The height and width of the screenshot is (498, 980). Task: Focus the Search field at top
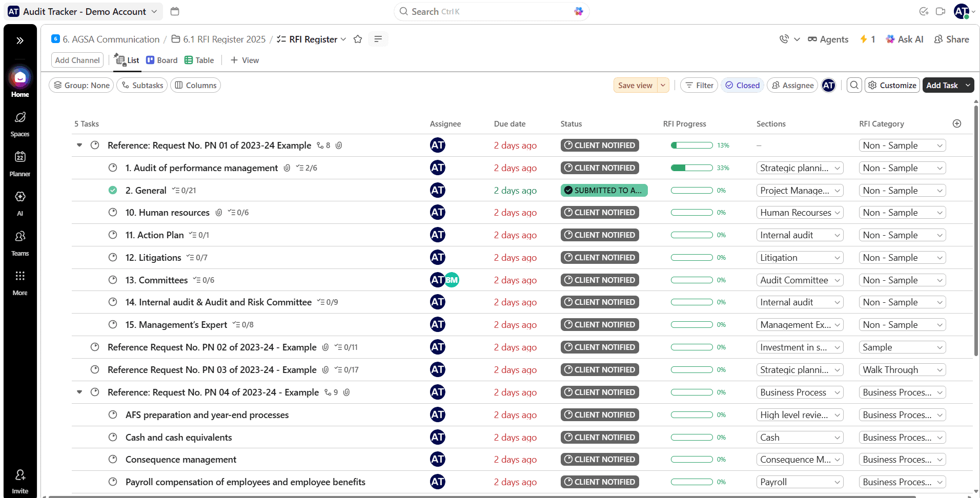[x=492, y=11]
